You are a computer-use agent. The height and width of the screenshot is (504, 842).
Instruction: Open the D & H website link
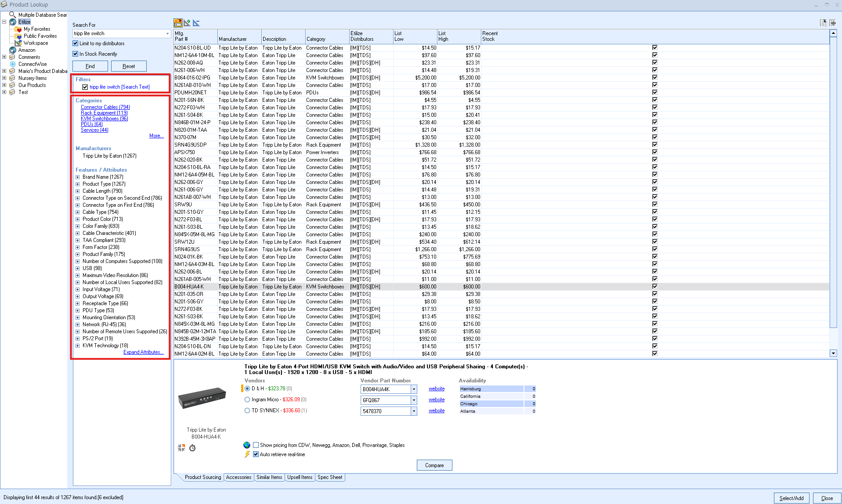[437, 389]
